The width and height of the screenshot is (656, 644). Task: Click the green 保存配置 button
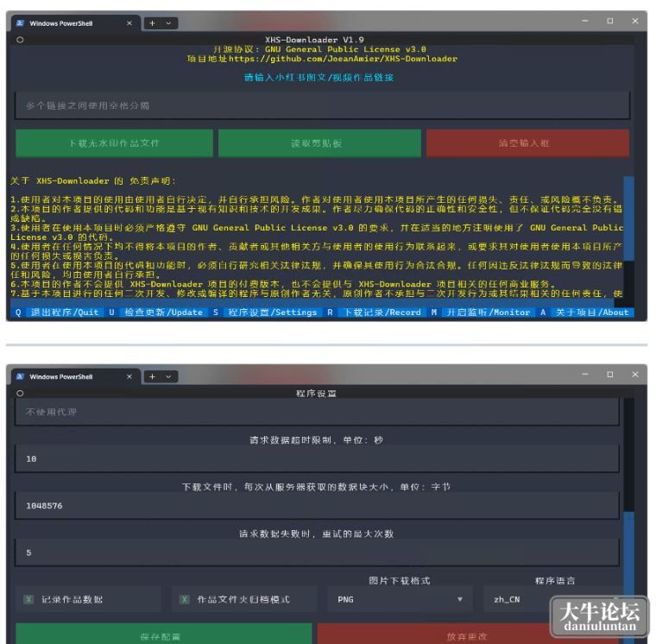tap(164, 635)
